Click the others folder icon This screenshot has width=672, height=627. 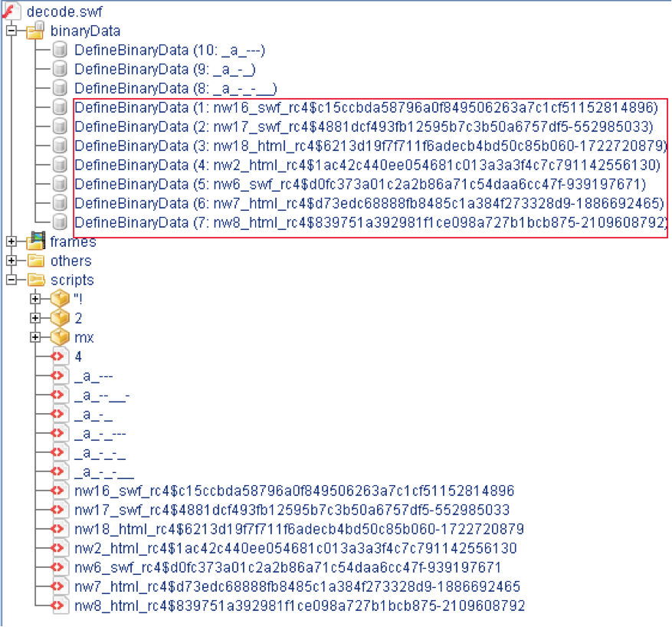pyautogui.click(x=36, y=261)
